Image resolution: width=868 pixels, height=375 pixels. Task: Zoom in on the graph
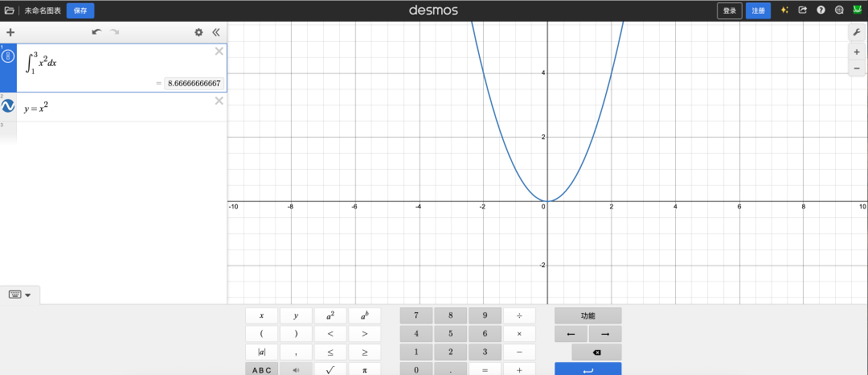pyautogui.click(x=857, y=52)
